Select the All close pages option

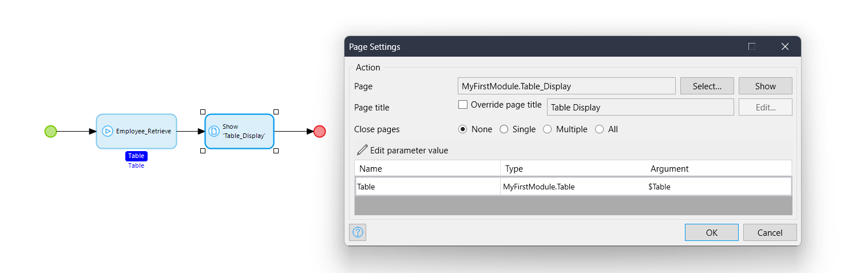pyautogui.click(x=600, y=129)
